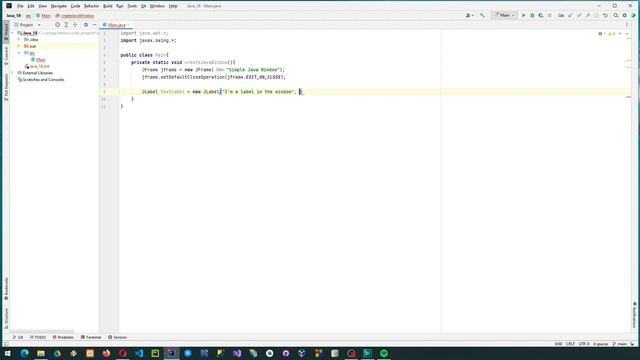Screen dimensions: 640x360
Task: Update project with the Git pull arrow icon
Action: click(570, 16)
